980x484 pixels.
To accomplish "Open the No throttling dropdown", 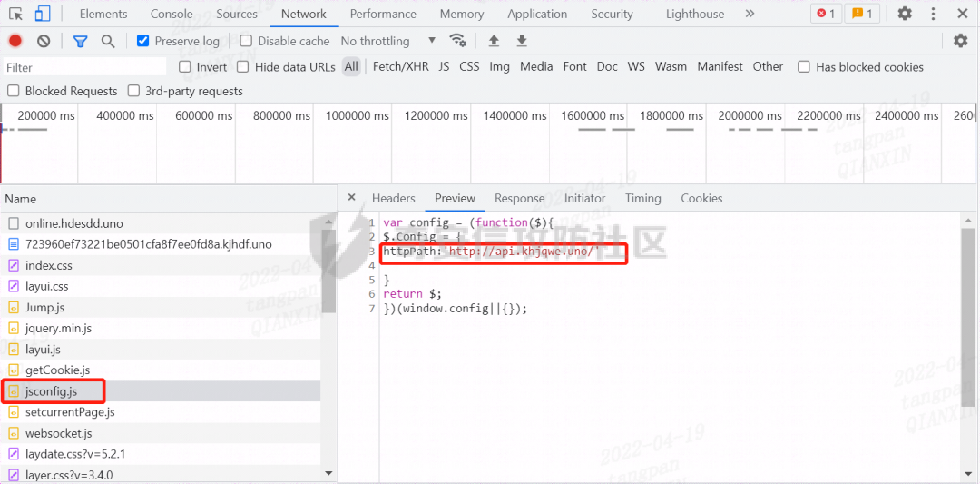I will [x=387, y=41].
